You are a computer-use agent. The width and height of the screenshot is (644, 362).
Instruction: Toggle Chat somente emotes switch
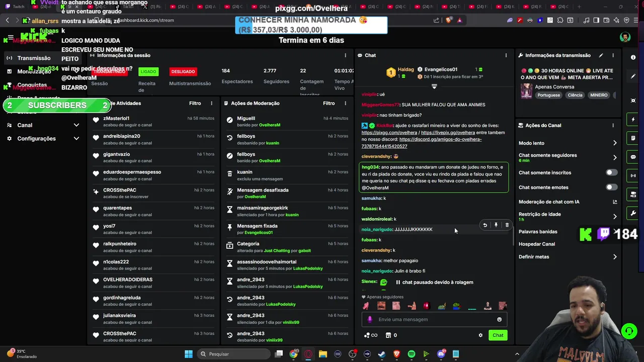point(611,187)
